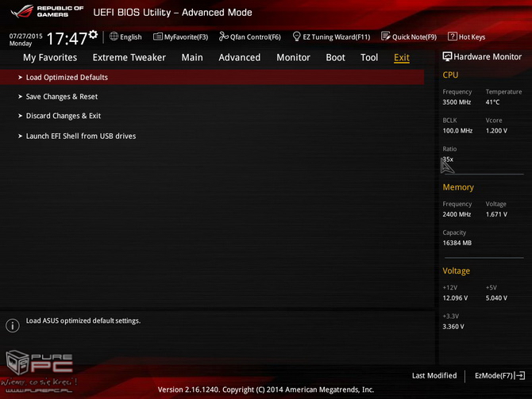Click Last Modified button
This screenshot has height=399, width=532.
[434, 376]
